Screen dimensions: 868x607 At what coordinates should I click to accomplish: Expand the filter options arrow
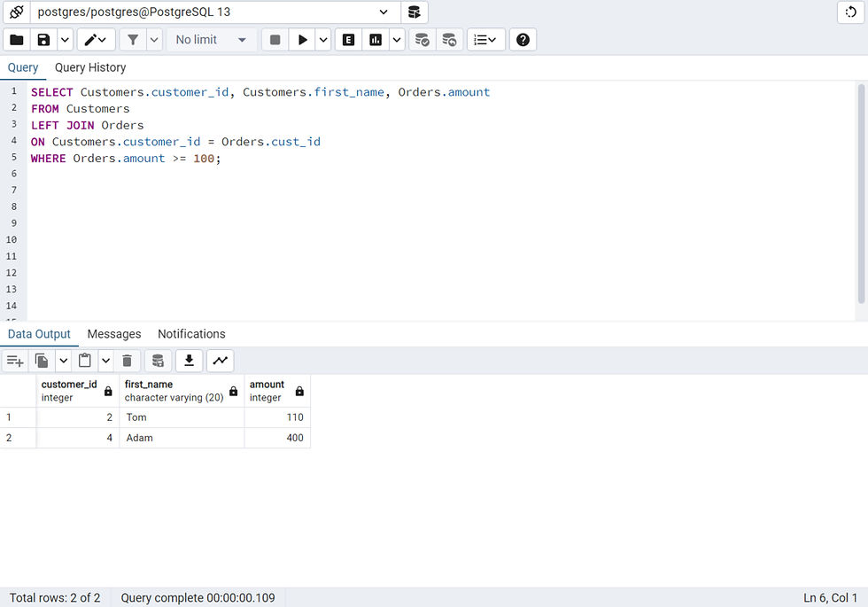coord(154,39)
